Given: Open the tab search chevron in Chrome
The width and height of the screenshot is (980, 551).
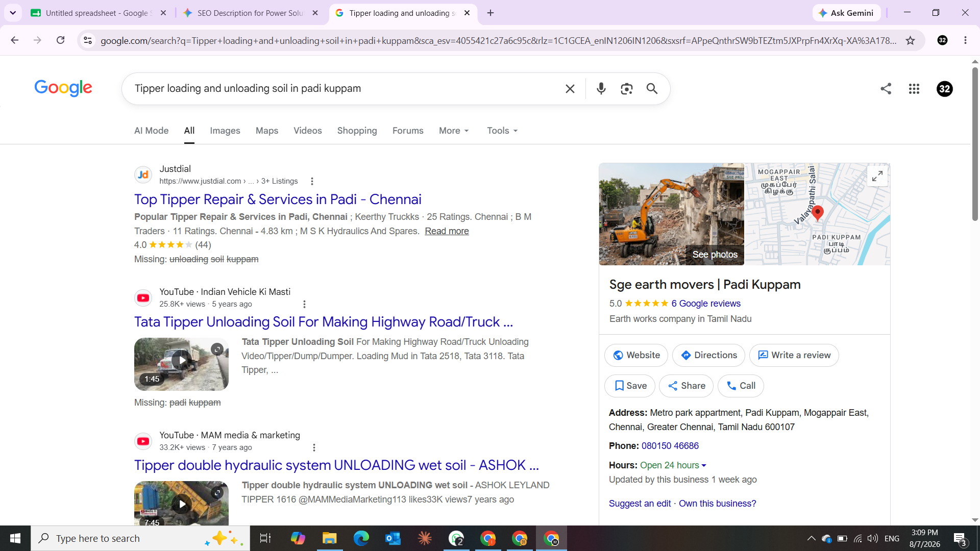Looking at the screenshot, I should point(13,13).
